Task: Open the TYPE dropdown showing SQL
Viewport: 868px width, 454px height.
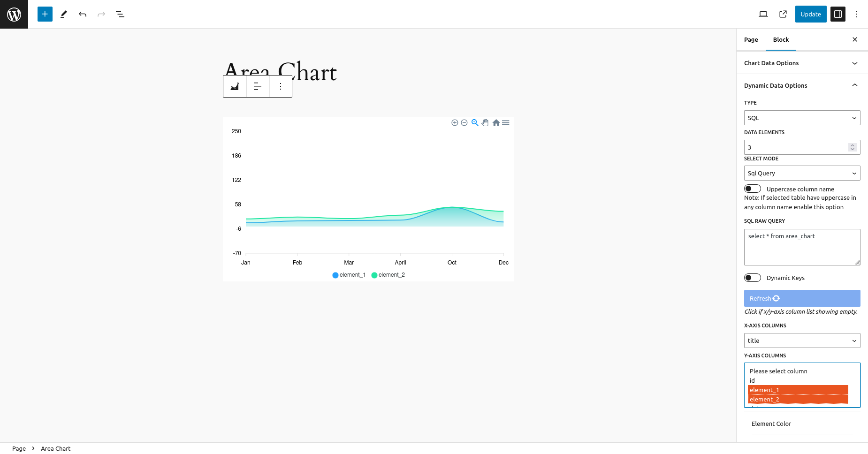Action: [x=802, y=118]
